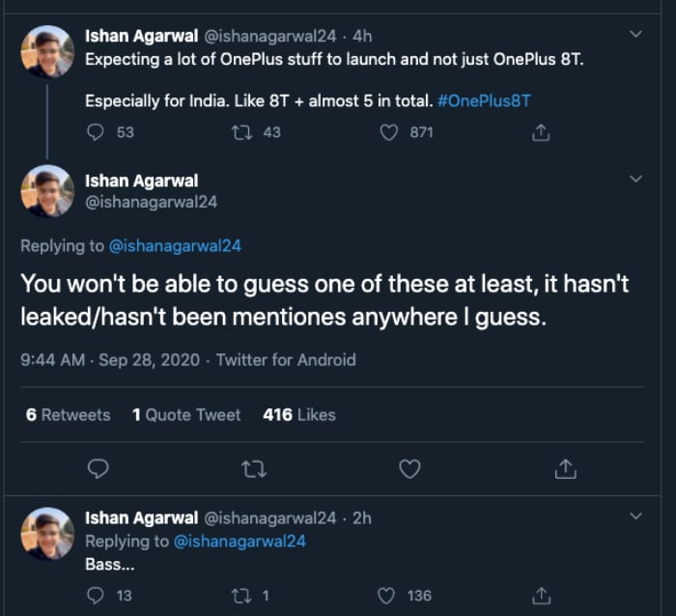Like the "Bass..." reply tweet
Viewport: 676px width, 616px height.
[387, 596]
